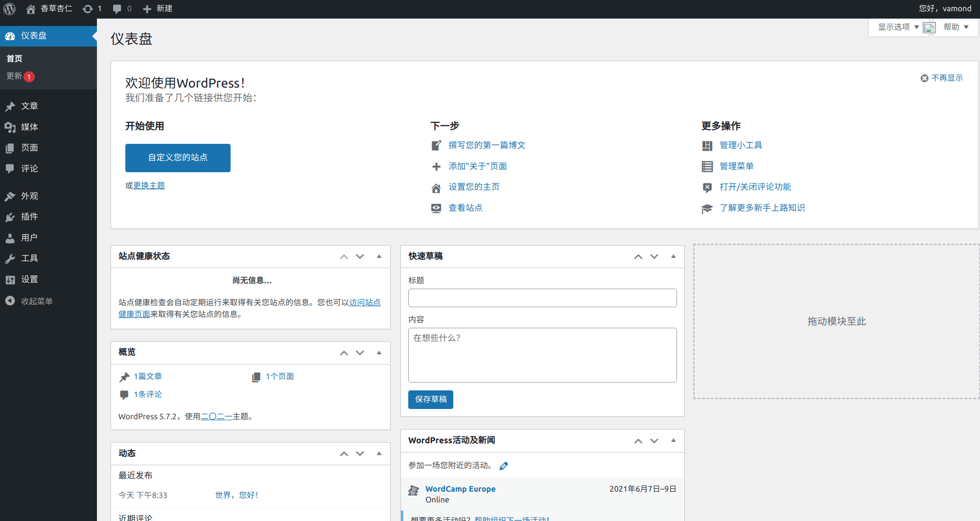Click 了解更多新手上路知识 link
This screenshot has height=521, width=980.
(762, 208)
